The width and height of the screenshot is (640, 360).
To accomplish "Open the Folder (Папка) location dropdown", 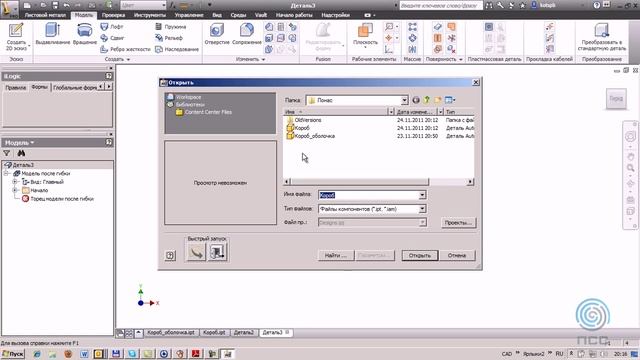I will pyautogui.click(x=404, y=100).
